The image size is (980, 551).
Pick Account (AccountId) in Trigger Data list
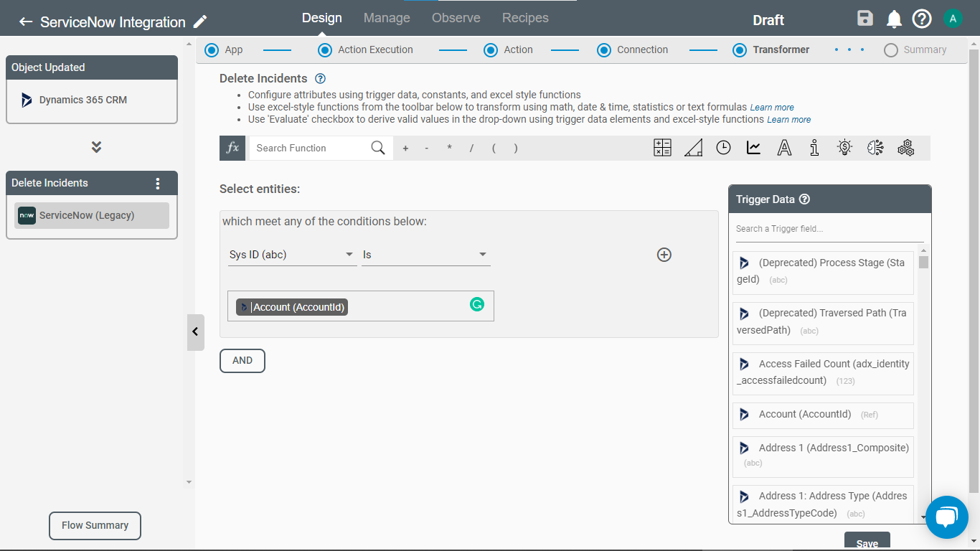pos(823,415)
